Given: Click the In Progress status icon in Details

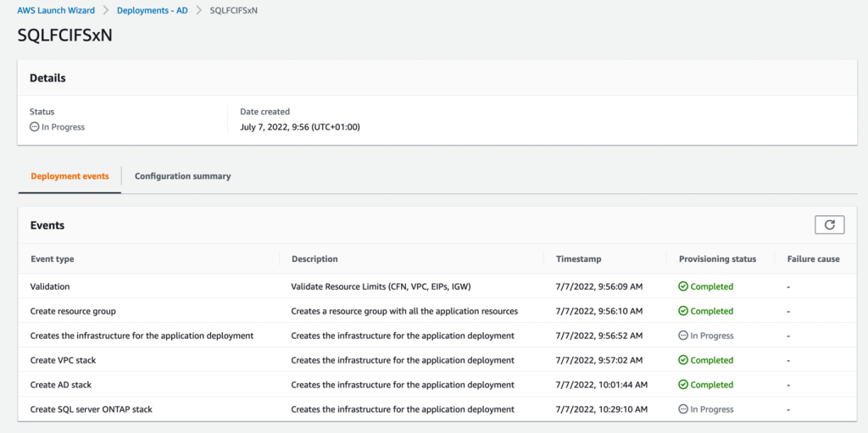Looking at the screenshot, I should [x=34, y=127].
